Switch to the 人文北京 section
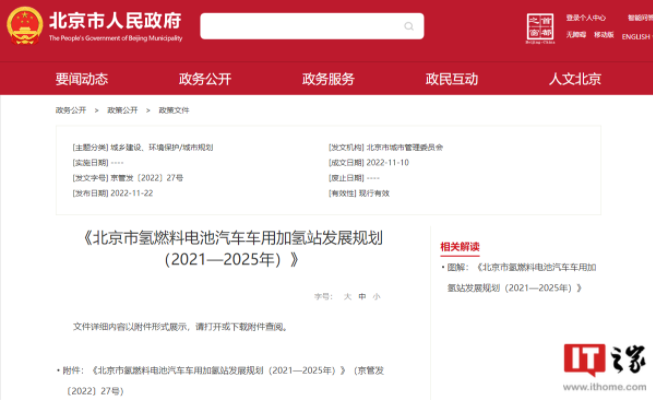 [x=574, y=80]
